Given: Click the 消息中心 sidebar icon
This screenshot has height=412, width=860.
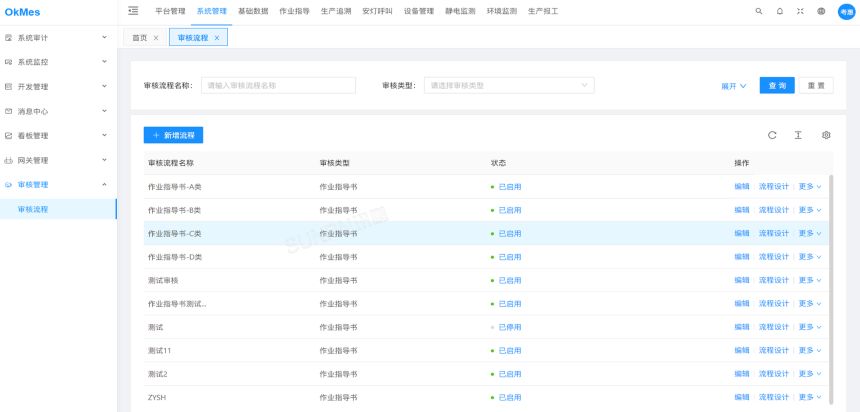Looking at the screenshot, I should point(8,111).
